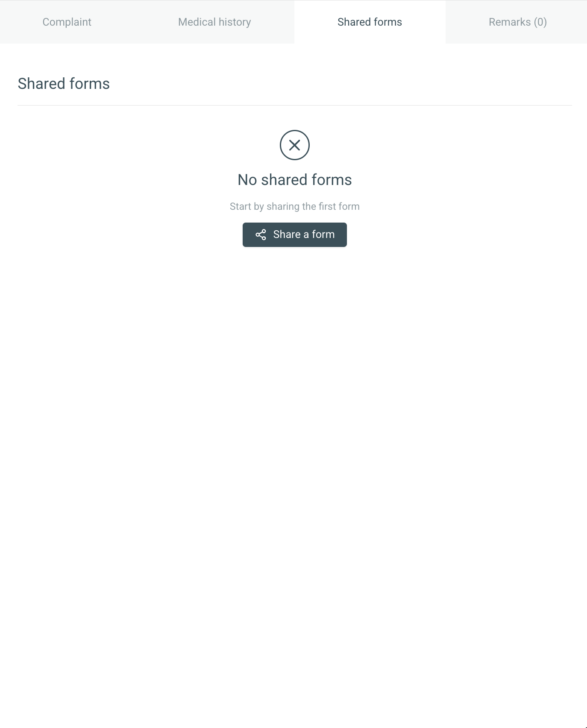Click the word "Remarks" in the last tab
The width and height of the screenshot is (587, 728).
[x=510, y=22]
